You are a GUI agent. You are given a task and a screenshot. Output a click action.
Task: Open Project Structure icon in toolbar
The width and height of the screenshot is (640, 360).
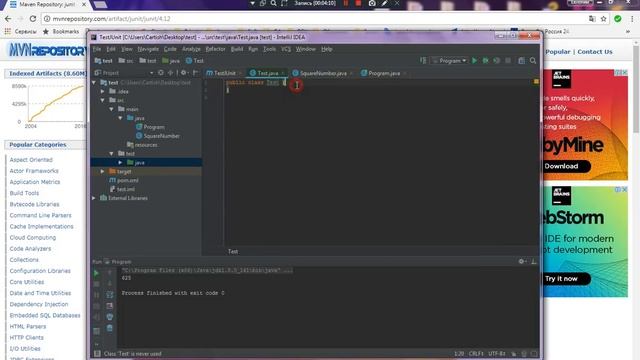(521, 60)
